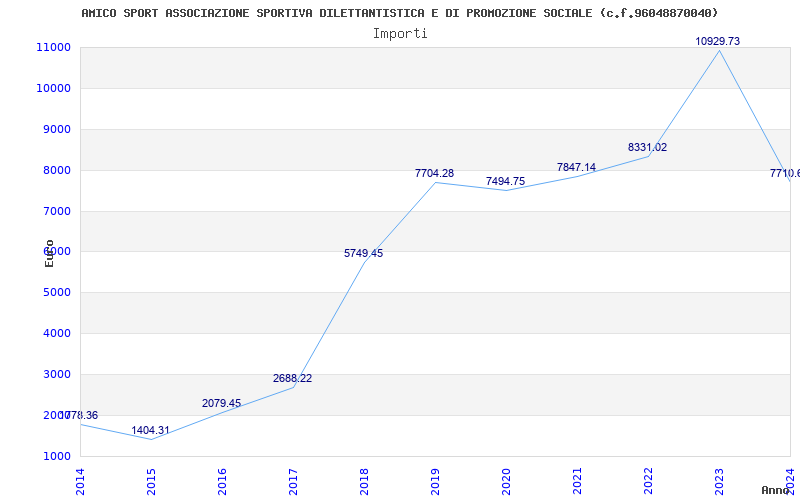The image size is (800, 500).
Task: Click the x-axis year label 2020
Action: click(506, 482)
